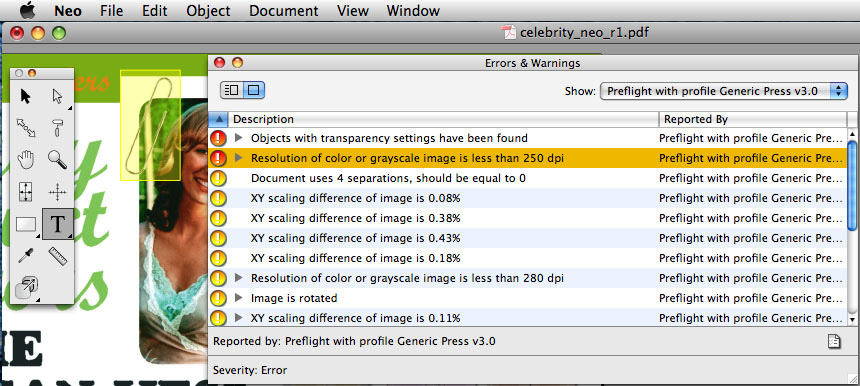Activate the Hand pan tool
This screenshot has width=860, height=386.
(x=25, y=160)
